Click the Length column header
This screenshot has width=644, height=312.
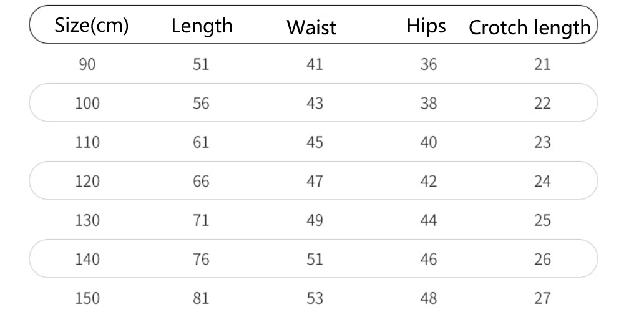(x=202, y=26)
